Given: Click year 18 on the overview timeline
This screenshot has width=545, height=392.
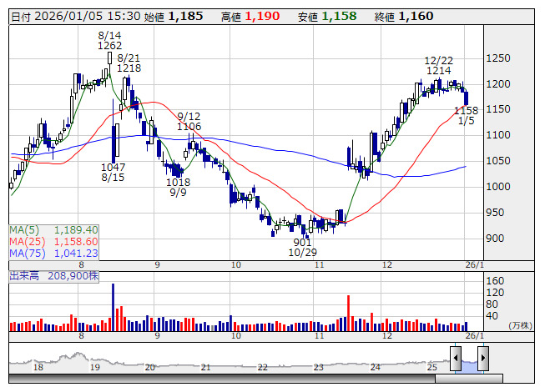Looking at the screenshot, I should tap(38, 367).
